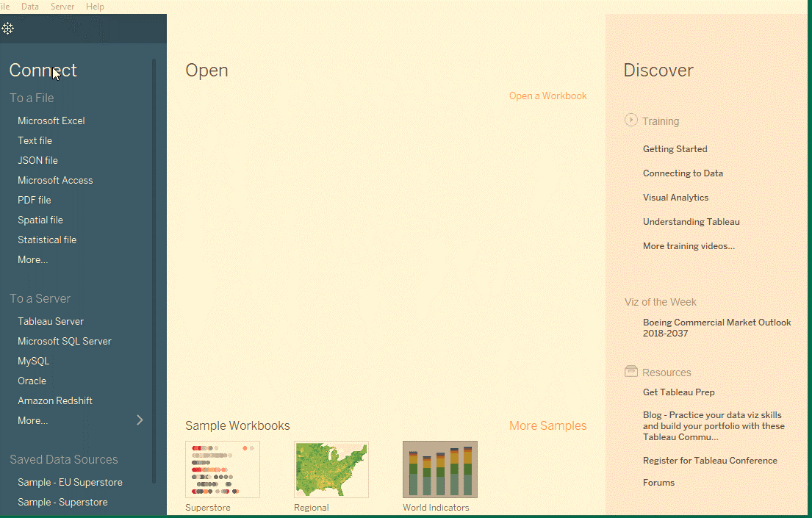Connect to a Statistical file
Viewport: 812px width, 518px height.
coord(47,240)
